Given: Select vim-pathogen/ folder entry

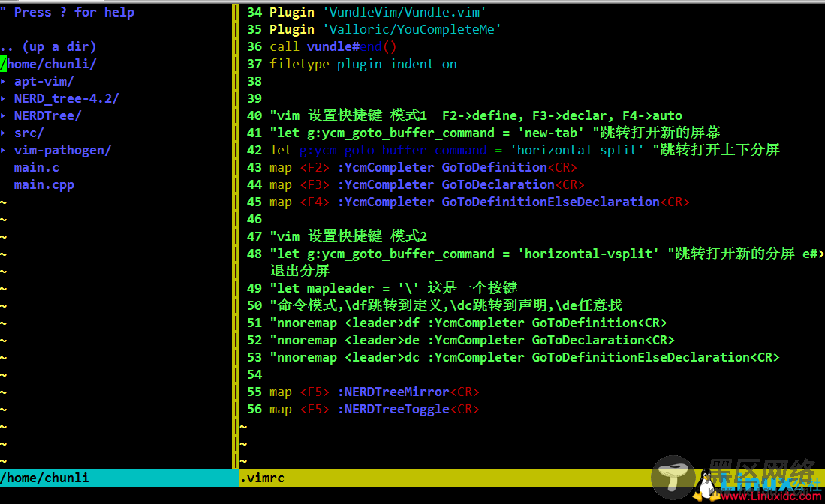Looking at the screenshot, I should tap(62, 151).
